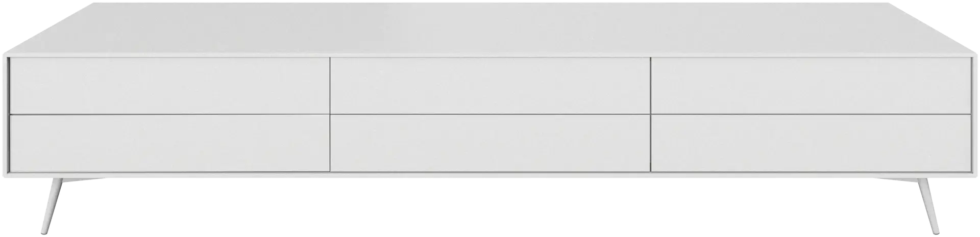
Task: Click the top-left drawer front
Action: [x=169, y=85]
